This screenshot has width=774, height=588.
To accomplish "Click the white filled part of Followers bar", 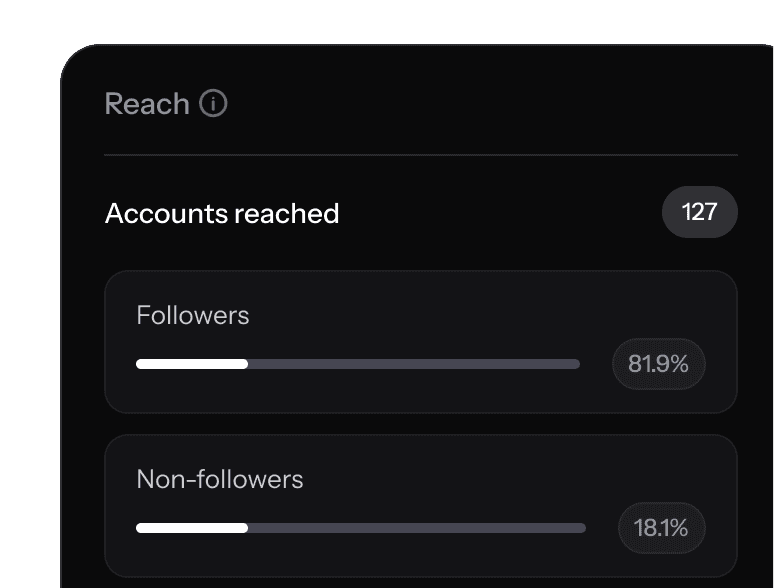I will (x=192, y=364).
